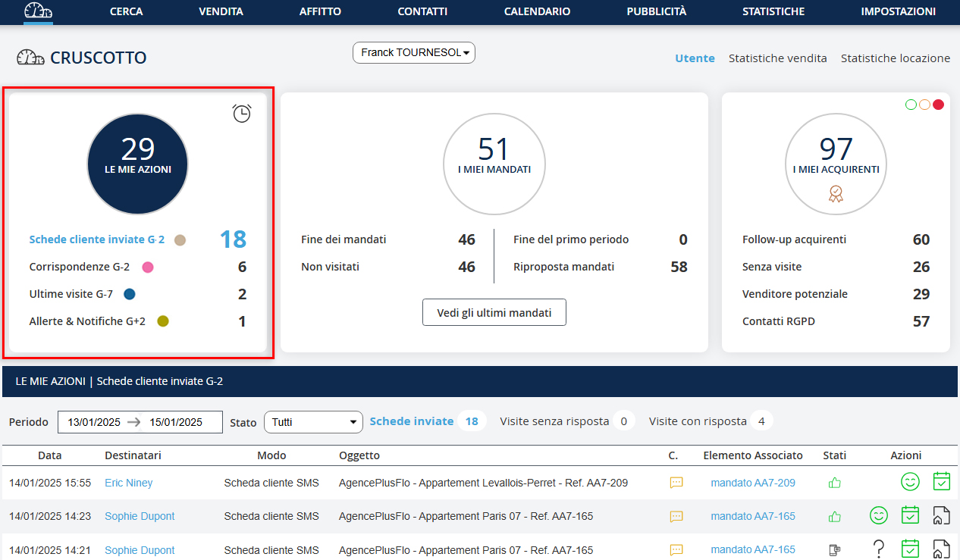The height and width of the screenshot is (560, 960).
Task: Switch to Statistiche vendita tab
Action: pyautogui.click(x=777, y=58)
